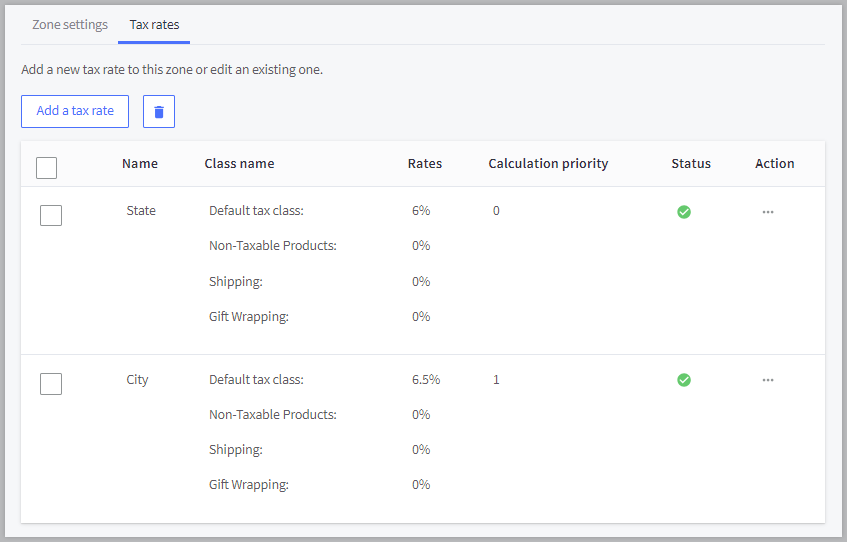
Task: Select the City tax rate checkbox
Action: click(51, 383)
